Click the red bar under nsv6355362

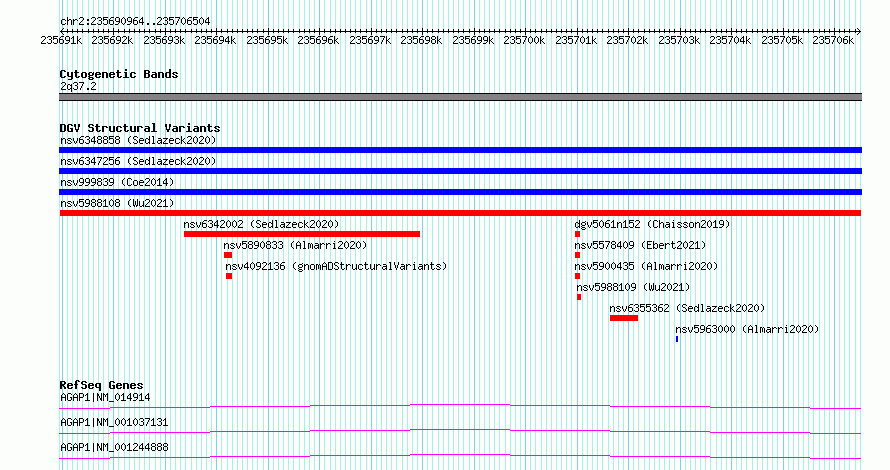click(624, 318)
